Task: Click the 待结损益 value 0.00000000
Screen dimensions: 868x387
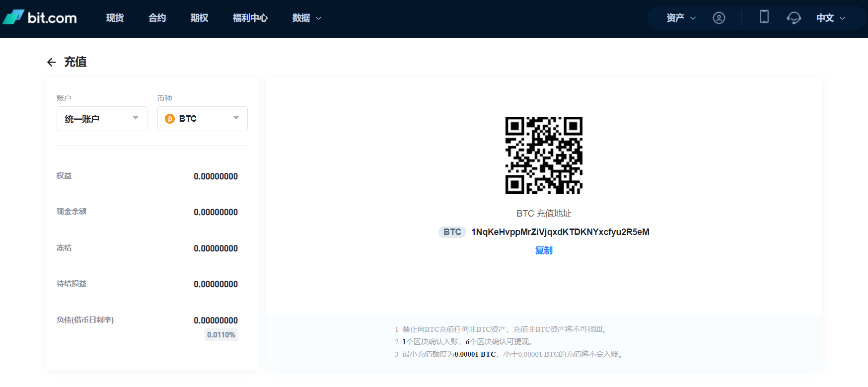Action: coord(216,284)
